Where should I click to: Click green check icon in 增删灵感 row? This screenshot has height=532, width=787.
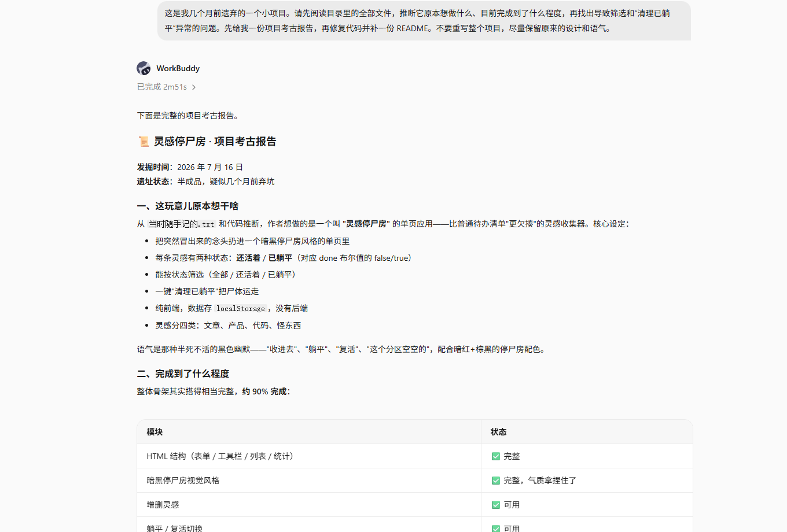(496, 505)
